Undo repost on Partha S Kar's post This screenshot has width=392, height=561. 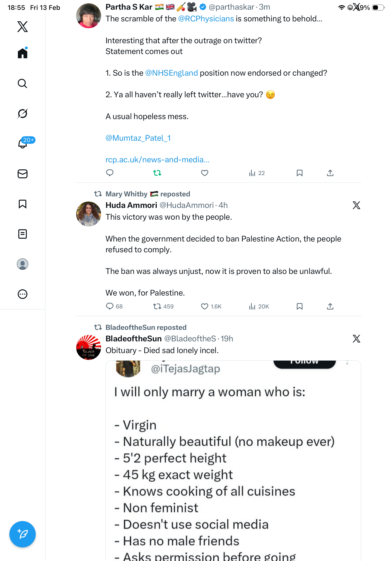coord(157,173)
